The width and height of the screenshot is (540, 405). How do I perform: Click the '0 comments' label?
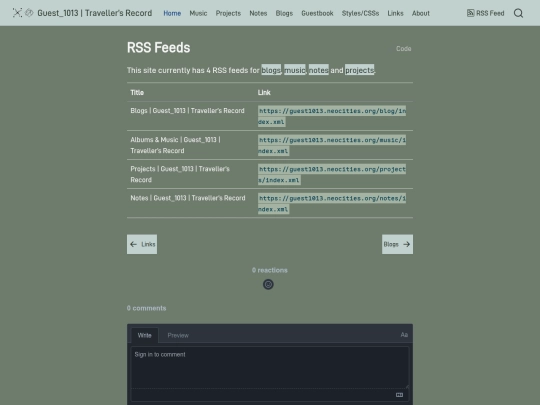pyautogui.click(x=146, y=308)
